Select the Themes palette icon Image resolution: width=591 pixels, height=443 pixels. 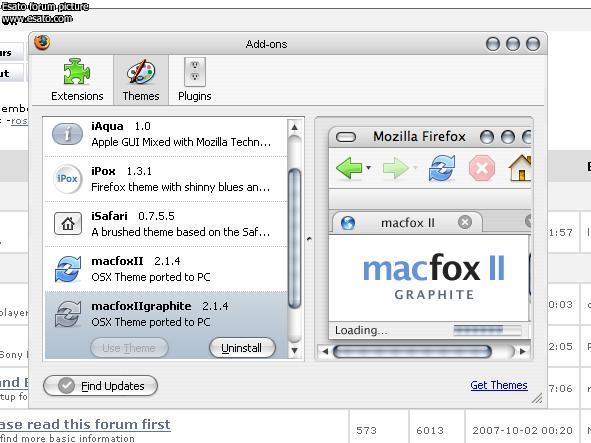pyautogui.click(x=141, y=72)
